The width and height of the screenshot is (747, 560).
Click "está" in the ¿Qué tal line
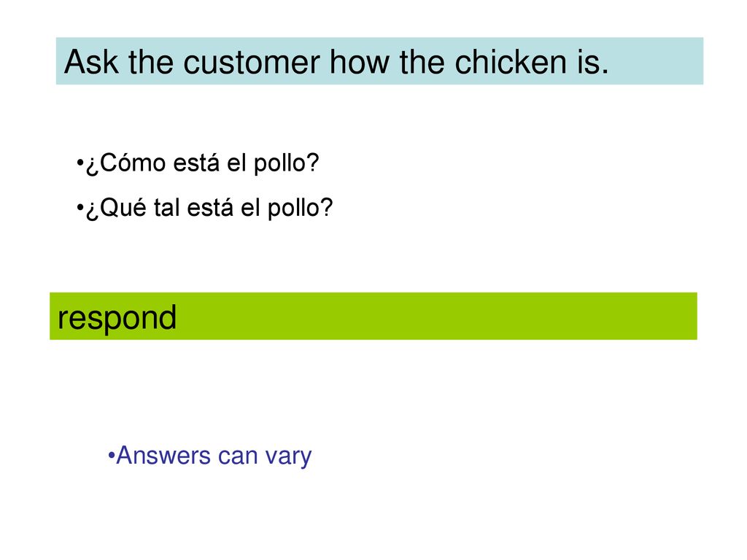click(x=210, y=208)
